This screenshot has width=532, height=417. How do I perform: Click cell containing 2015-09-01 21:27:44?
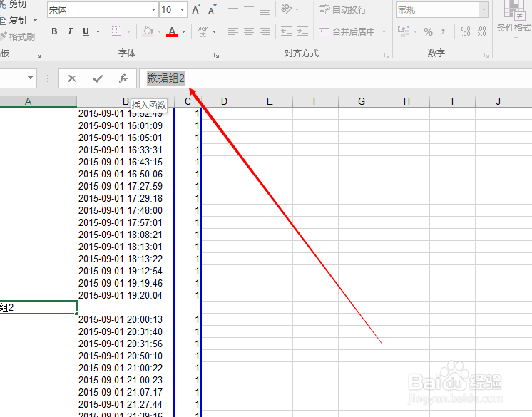tap(126, 404)
